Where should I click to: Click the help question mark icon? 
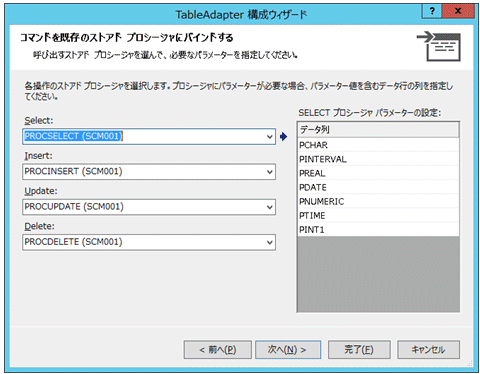pyautogui.click(x=432, y=11)
